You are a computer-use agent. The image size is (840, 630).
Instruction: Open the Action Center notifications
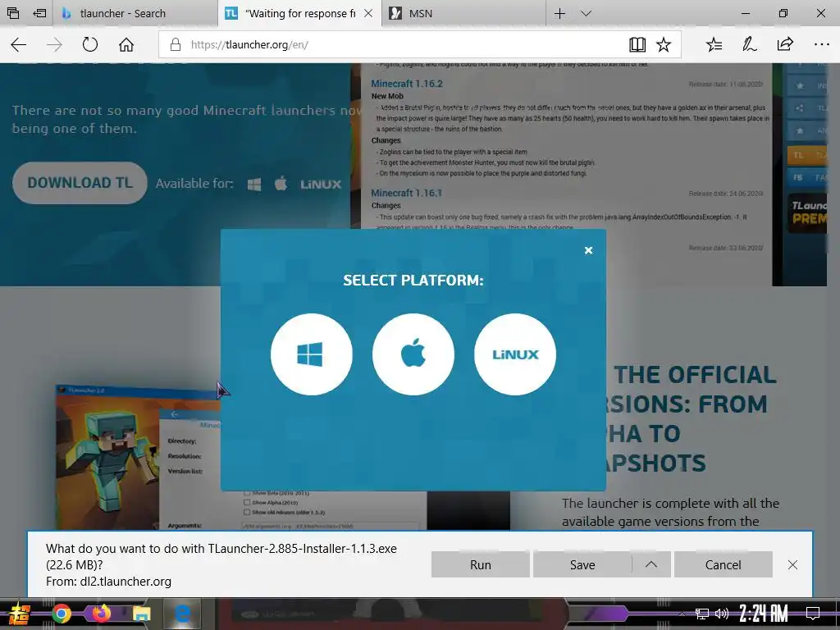(813, 614)
